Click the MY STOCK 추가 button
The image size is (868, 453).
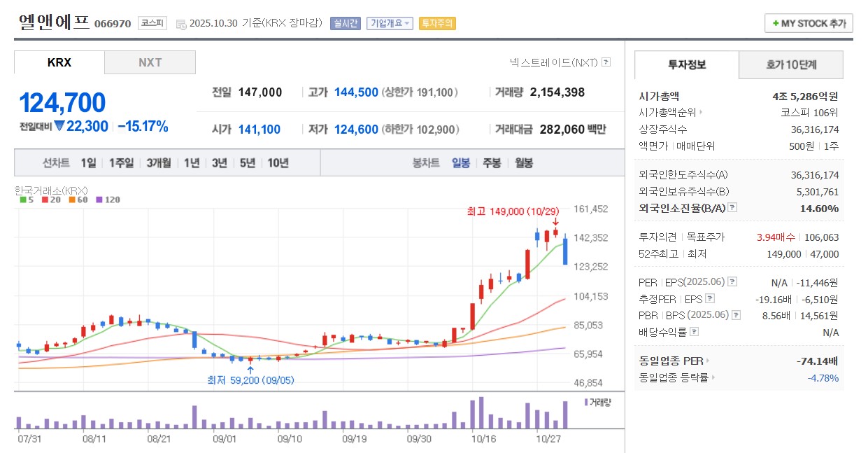pos(808,23)
